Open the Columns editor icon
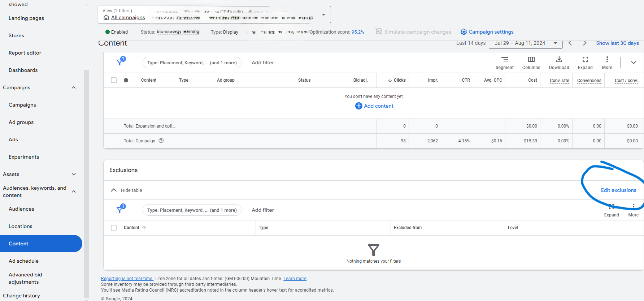The image size is (644, 301). point(531,63)
